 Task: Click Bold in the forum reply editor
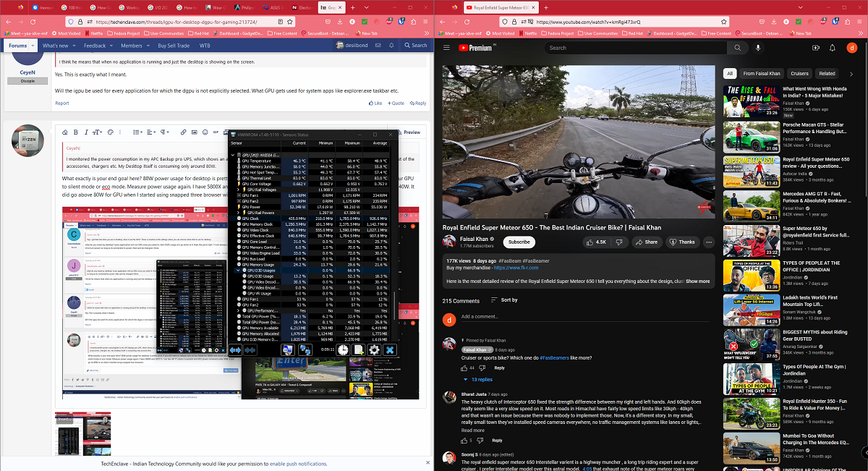[76, 132]
